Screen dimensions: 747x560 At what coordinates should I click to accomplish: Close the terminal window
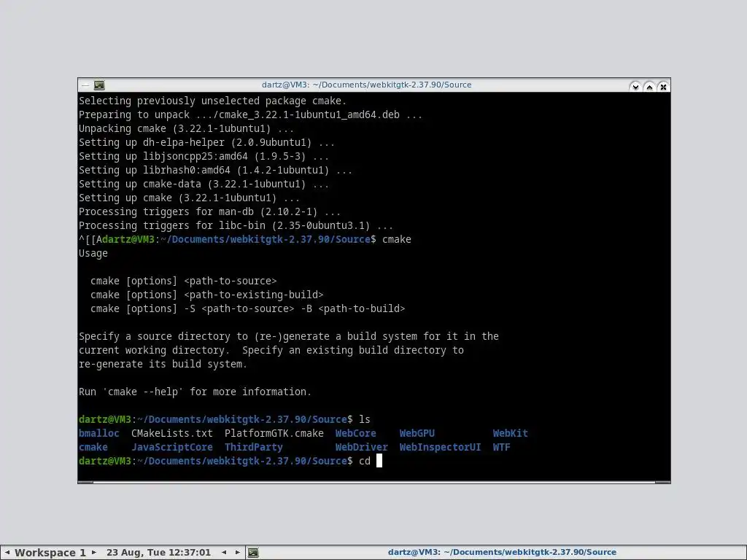pyautogui.click(x=663, y=87)
